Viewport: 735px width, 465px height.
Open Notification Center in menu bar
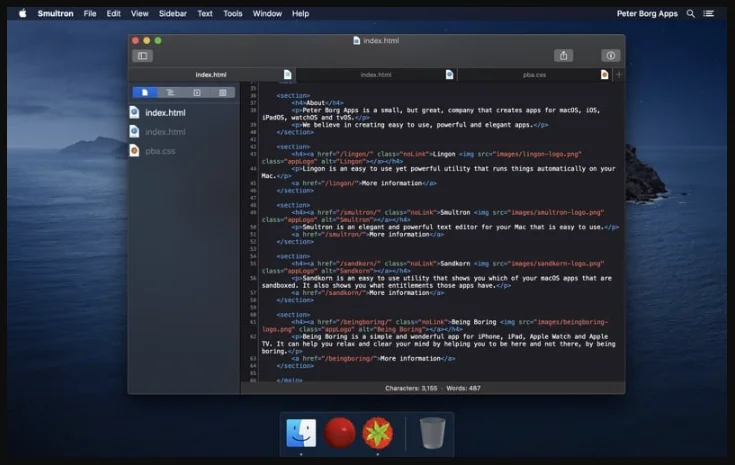[709, 14]
